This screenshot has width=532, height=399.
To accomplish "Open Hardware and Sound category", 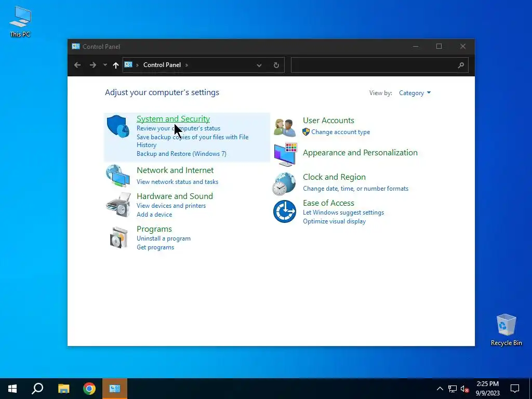I will (175, 196).
